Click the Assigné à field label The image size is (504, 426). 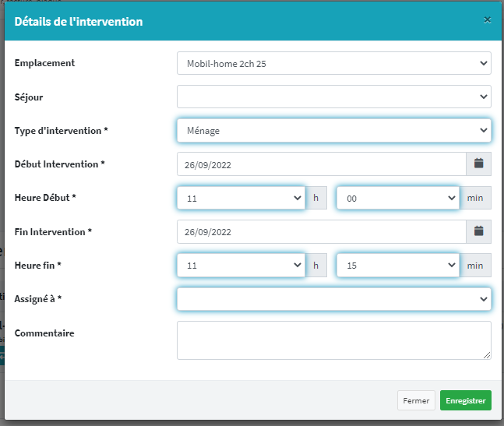coord(41,299)
